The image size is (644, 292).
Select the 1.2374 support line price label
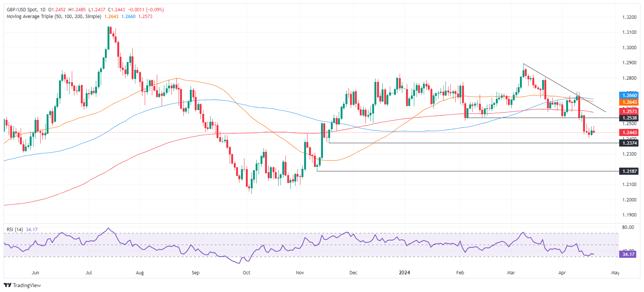tap(629, 143)
